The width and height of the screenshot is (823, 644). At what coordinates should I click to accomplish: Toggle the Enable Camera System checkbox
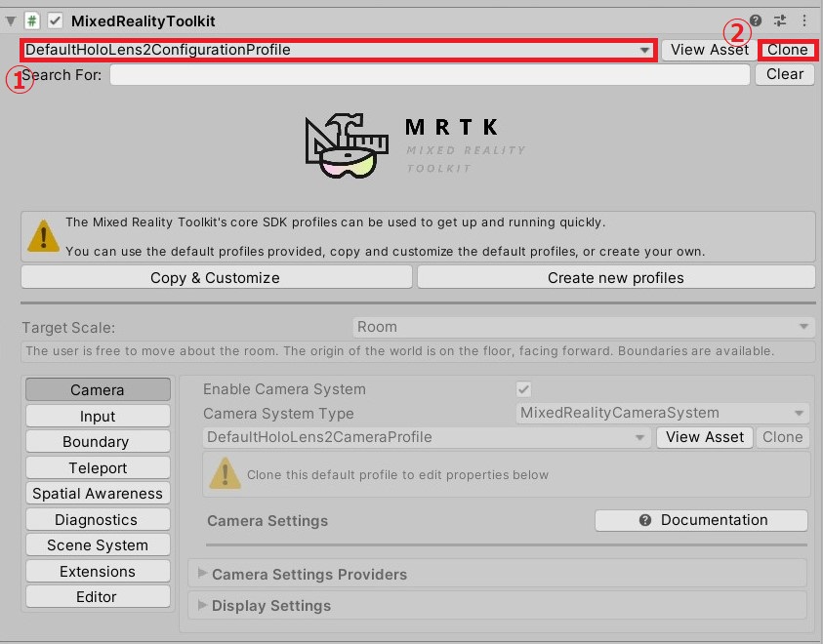523,389
